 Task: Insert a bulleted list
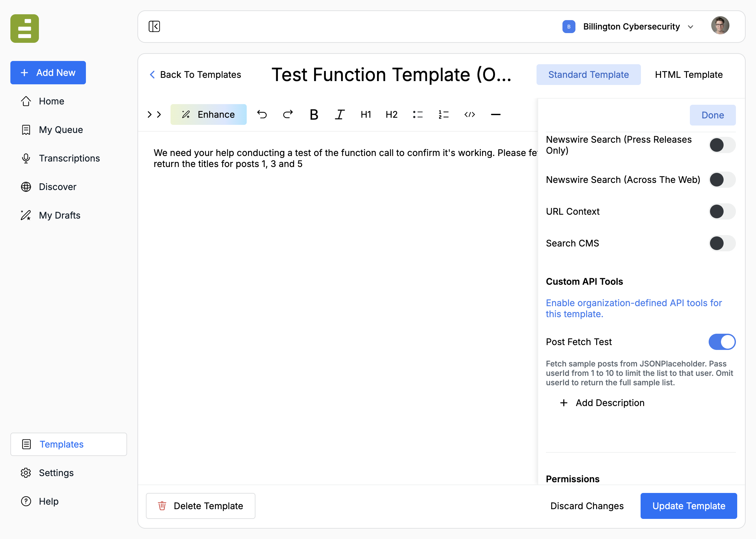(418, 114)
